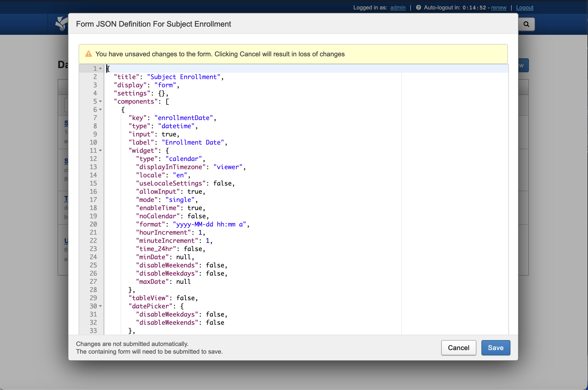Click the "Enrollment Date" label value
The height and width of the screenshot is (390, 588).
[193, 142]
